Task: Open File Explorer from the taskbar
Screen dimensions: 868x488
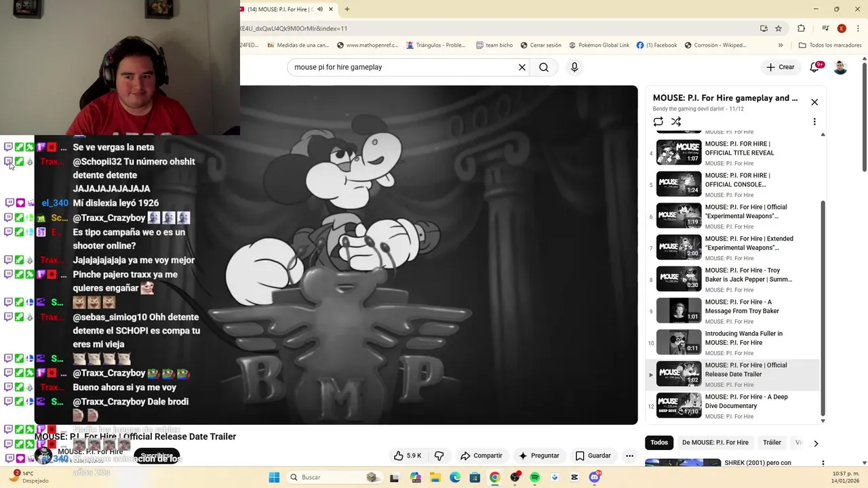Action: tap(435, 477)
